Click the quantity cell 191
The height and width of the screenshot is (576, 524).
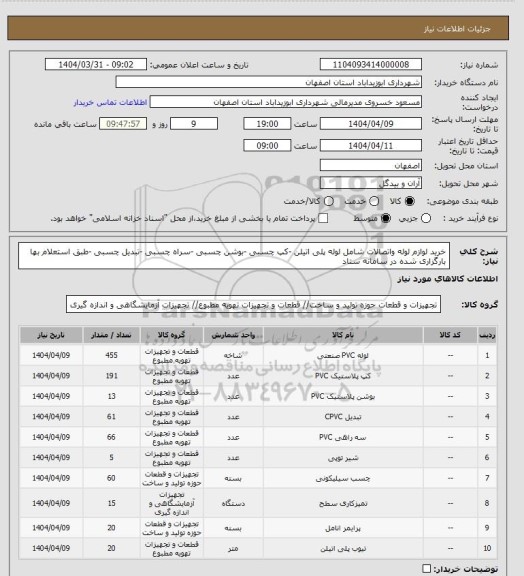(111, 376)
